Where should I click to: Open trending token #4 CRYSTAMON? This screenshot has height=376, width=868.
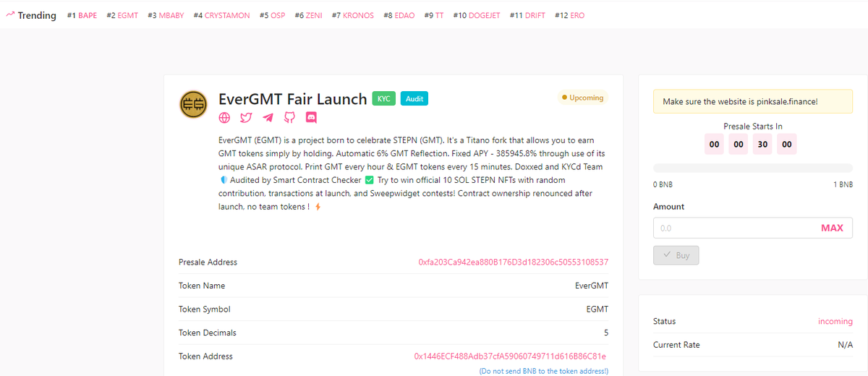[221, 15]
